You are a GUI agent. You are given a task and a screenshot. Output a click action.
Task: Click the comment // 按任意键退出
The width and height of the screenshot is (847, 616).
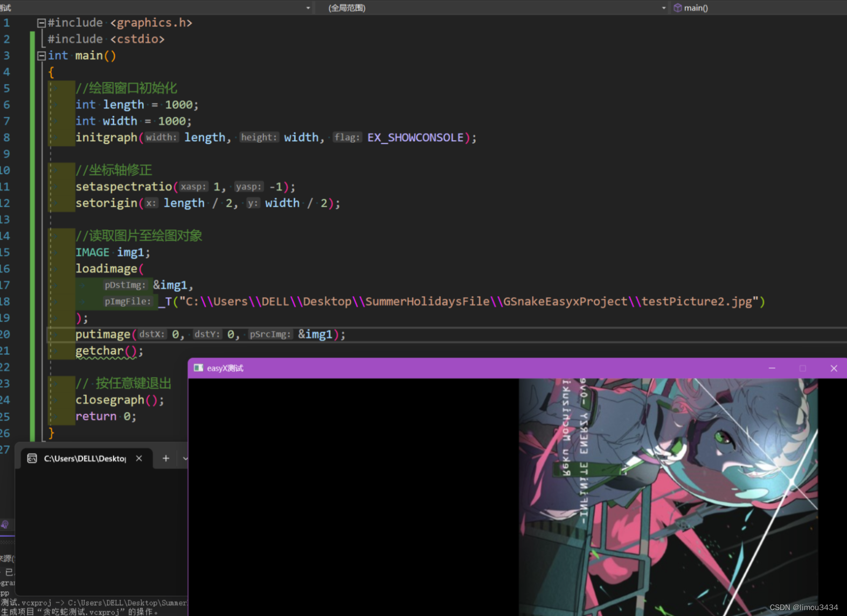(123, 383)
